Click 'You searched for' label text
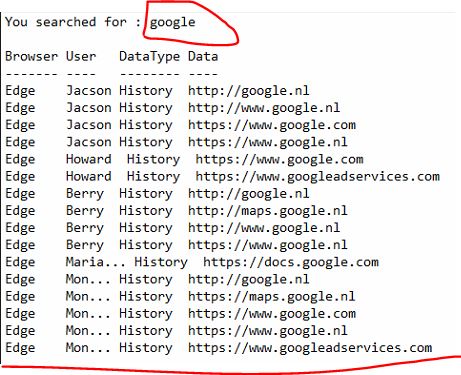Screen dimensions: 461x375 [66, 22]
